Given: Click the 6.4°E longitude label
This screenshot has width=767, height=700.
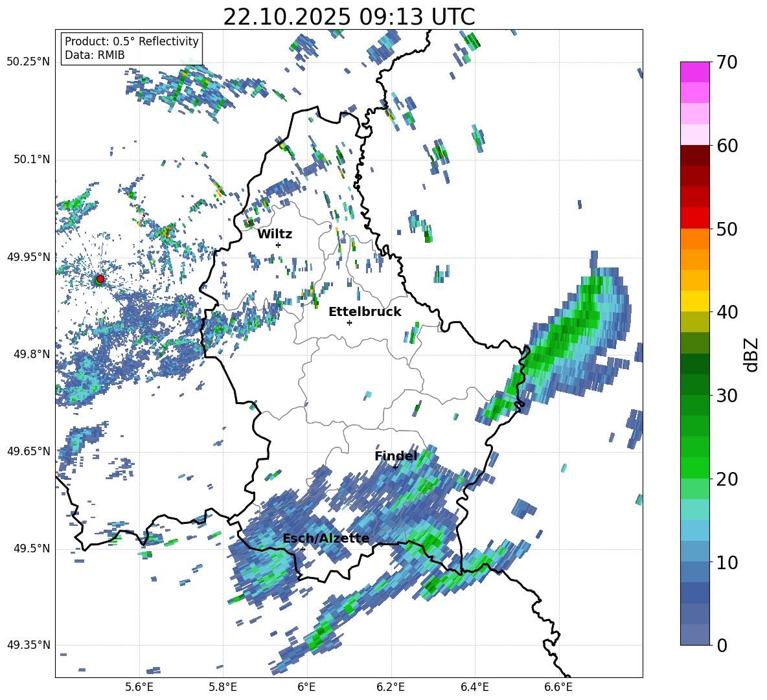Looking at the screenshot, I should (x=475, y=687).
